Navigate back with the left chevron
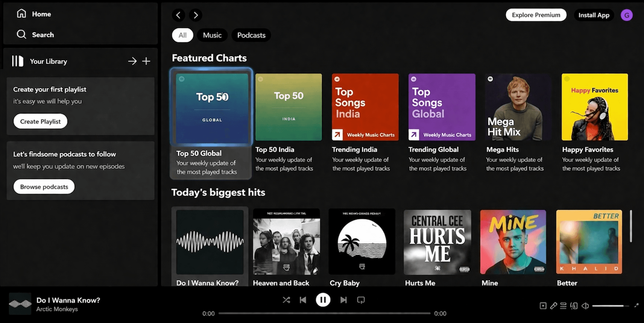The width and height of the screenshot is (644, 323). [178, 15]
